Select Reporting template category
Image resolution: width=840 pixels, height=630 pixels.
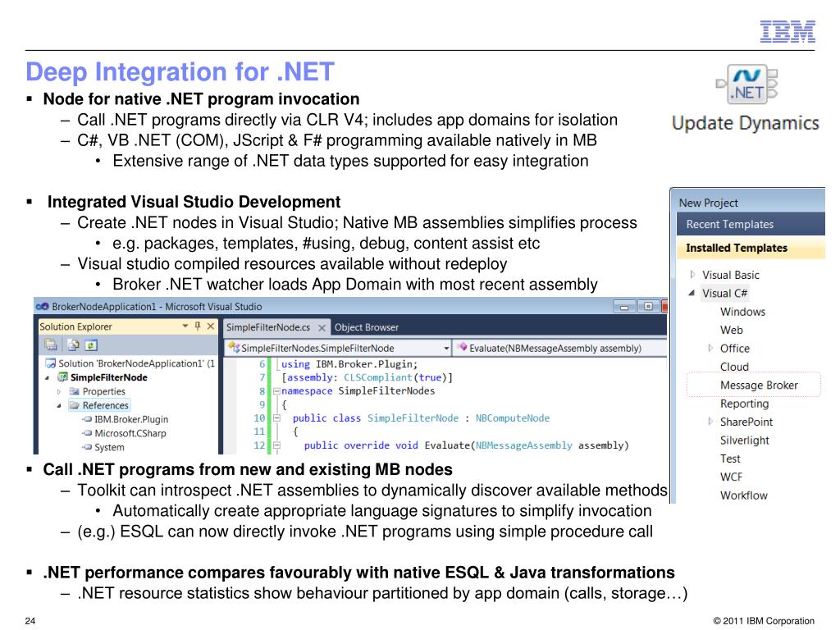point(744,404)
